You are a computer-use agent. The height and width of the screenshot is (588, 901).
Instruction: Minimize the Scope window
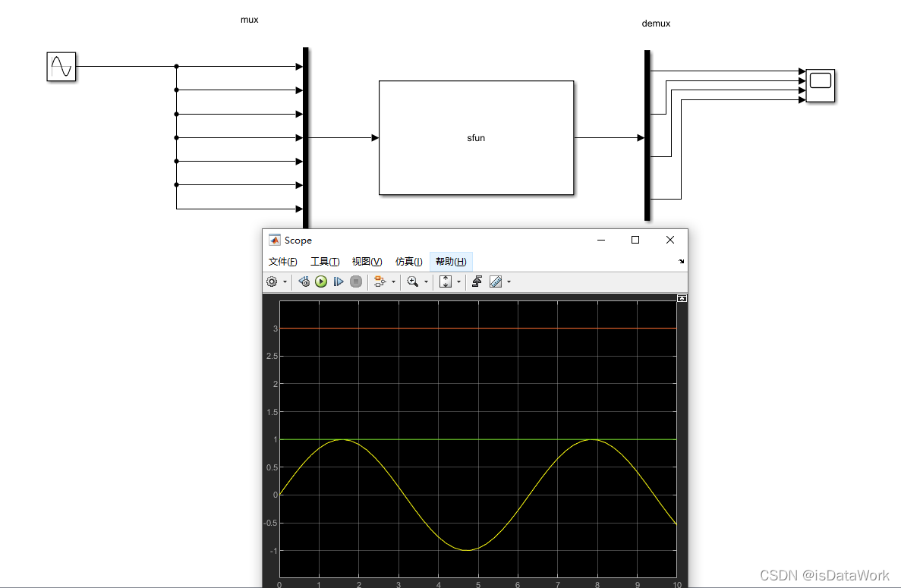click(601, 240)
